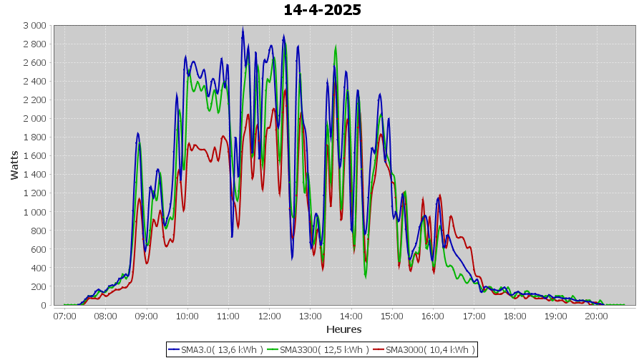Click the 2 600 watts axis value
644x358 pixels.
pos(35,63)
